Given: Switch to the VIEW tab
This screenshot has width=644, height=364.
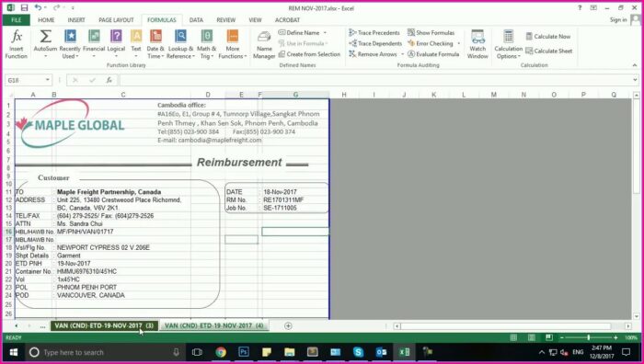Looking at the screenshot, I should tap(255, 19).
